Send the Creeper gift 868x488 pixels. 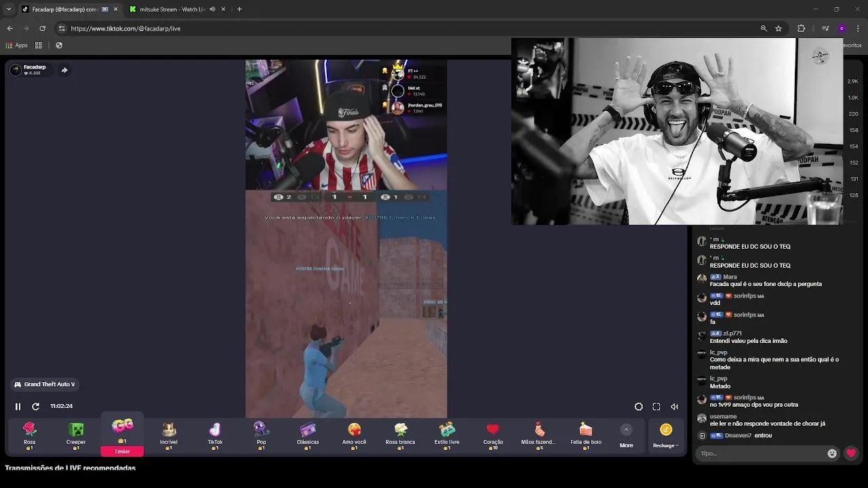pyautogui.click(x=76, y=435)
